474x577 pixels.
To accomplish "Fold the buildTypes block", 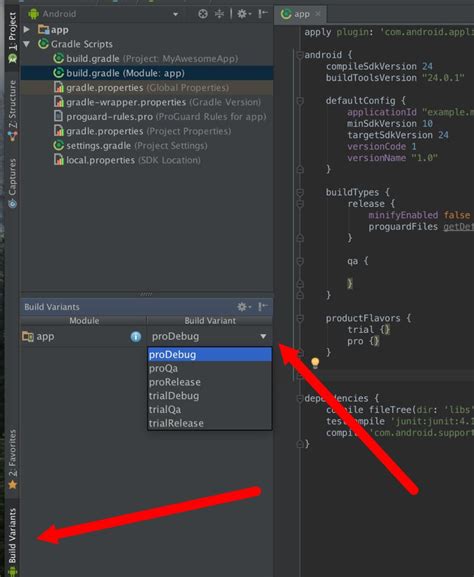I will (x=300, y=192).
